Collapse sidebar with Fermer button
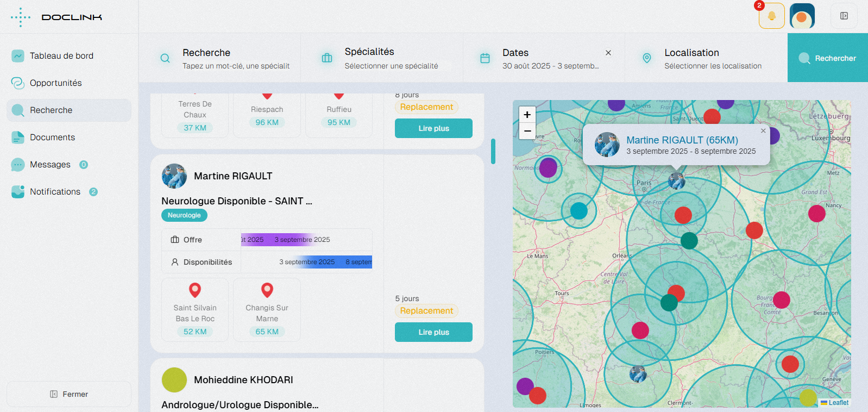This screenshot has width=868, height=412. coord(69,394)
